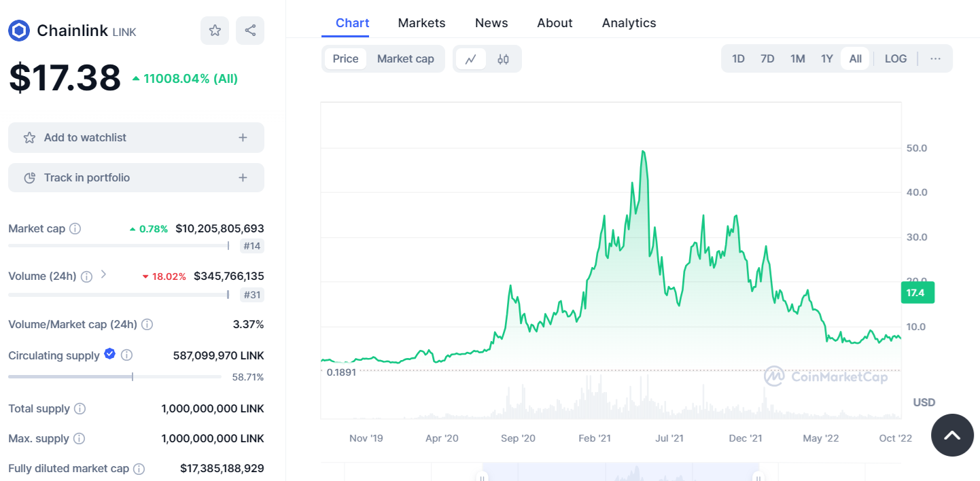Viewport: 980px width, 481px height.
Task: Open the Chart tab
Action: (x=353, y=23)
